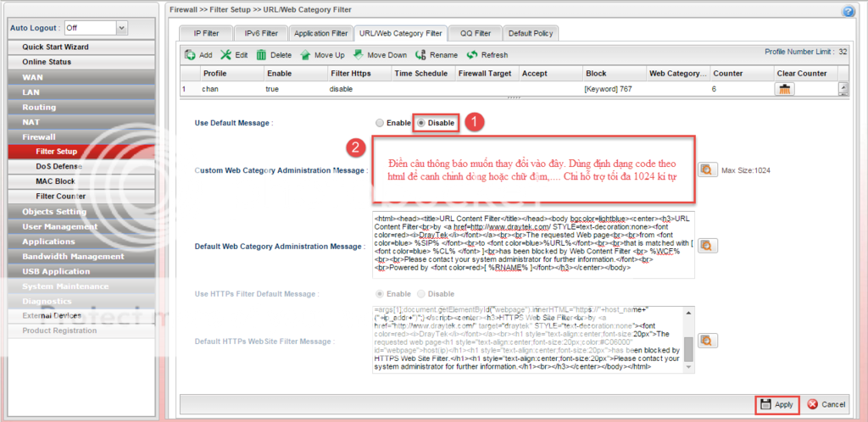Click the Counter column header
This screenshot has height=422, width=868.
pos(741,73)
